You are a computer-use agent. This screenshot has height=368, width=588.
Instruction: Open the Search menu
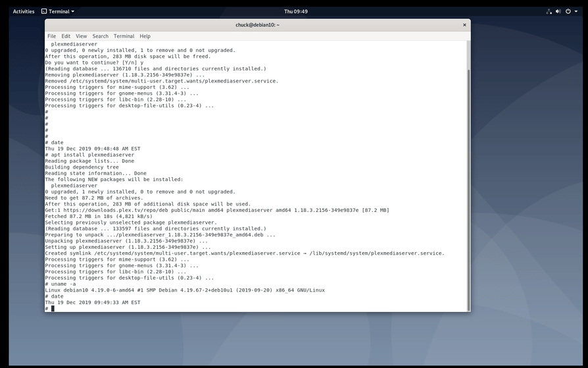(101, 36)
